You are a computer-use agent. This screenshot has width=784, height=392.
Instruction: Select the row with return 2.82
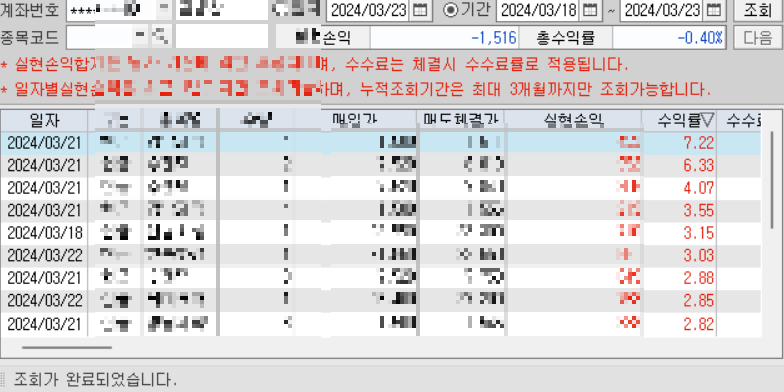(381, 324)
